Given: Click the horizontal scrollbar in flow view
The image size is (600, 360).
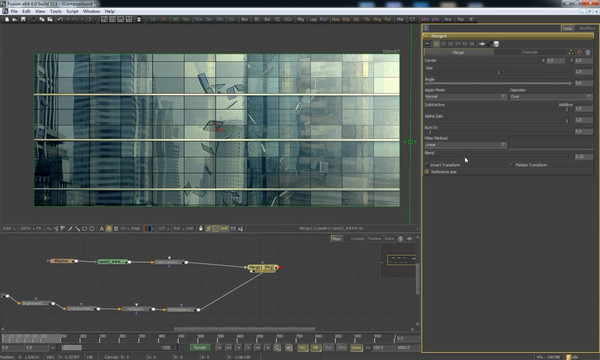Looking at the screenshot, I should coord(244,329).
